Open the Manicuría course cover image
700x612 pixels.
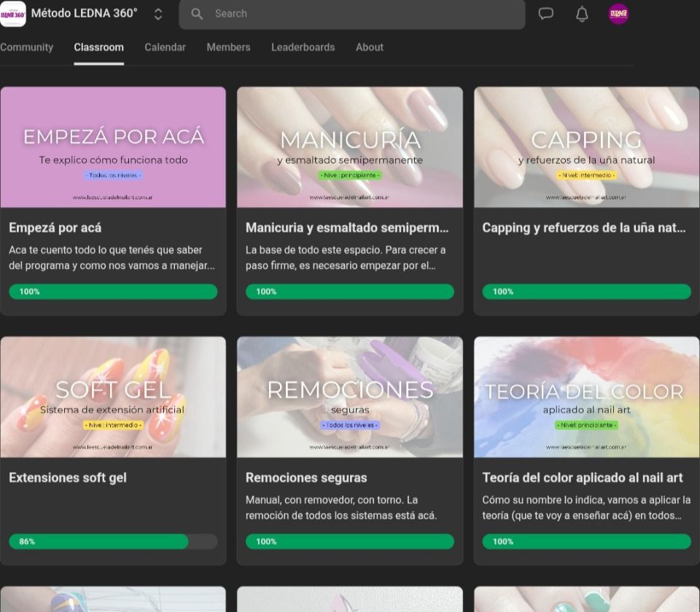[350, 147]
